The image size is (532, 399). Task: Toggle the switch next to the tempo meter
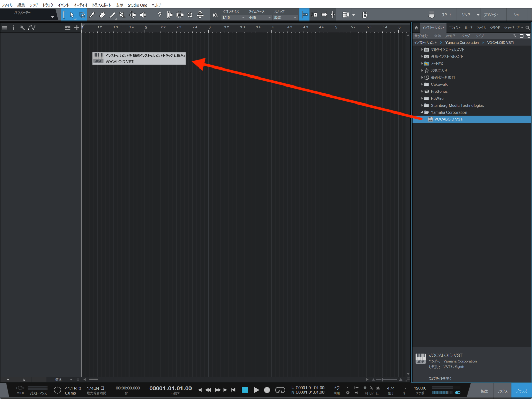[458, 393]
